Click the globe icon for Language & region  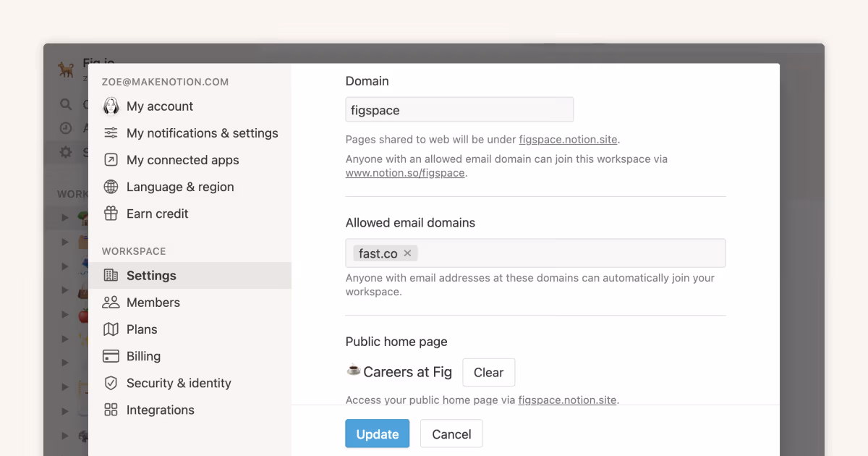(111, 186)
